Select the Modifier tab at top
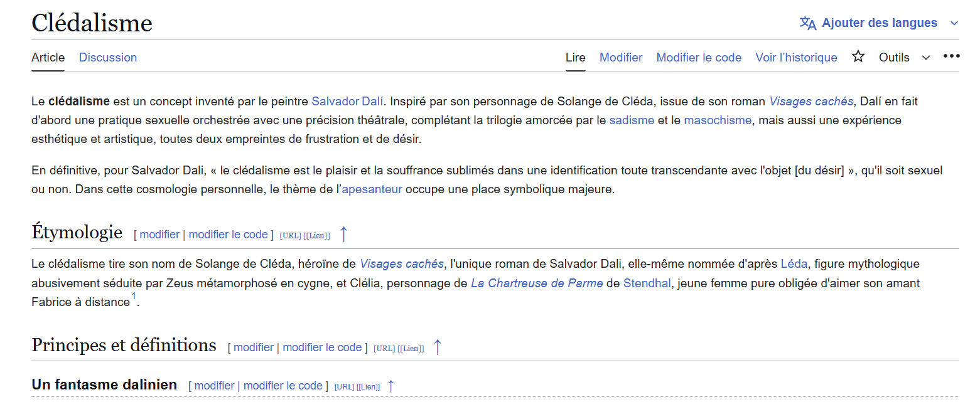980x407 pixels. point(621,58)
